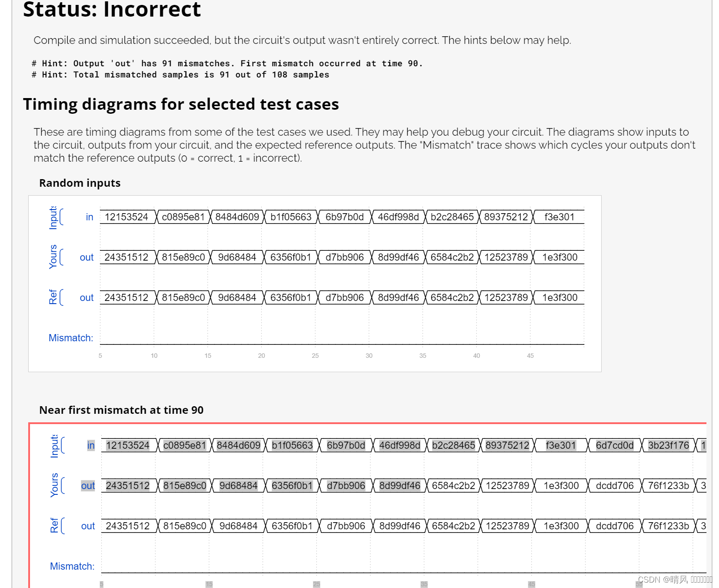Screen dimensions: 719x588
Task: Click "Mismatch:" label in Random inputs diagram
Action: [x=71, y=338]
